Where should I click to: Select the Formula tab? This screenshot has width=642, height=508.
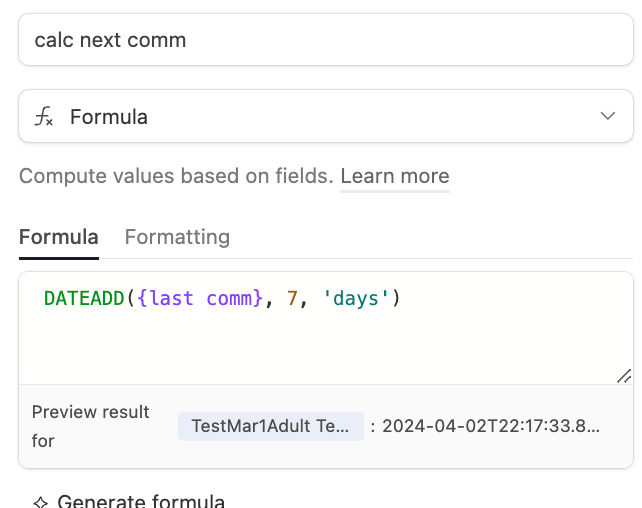[x=59, y=237]
